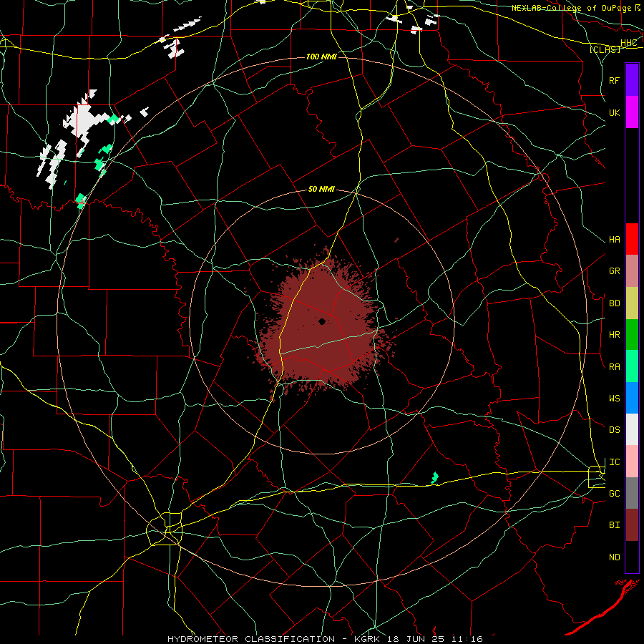This screenshot has height=644, width=644.
Task: Click the "RF" legend label
Action: click(x=614, y=81)
